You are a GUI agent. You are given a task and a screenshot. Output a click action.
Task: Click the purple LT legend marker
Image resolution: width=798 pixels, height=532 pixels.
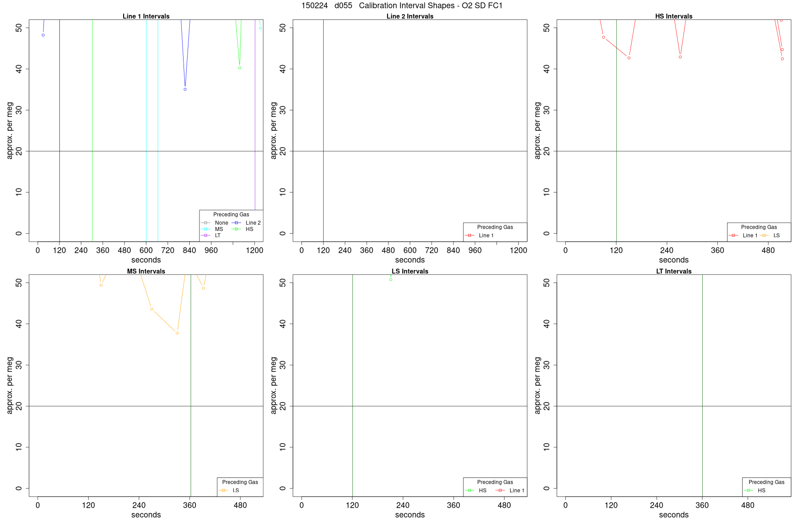click(206, 235)
